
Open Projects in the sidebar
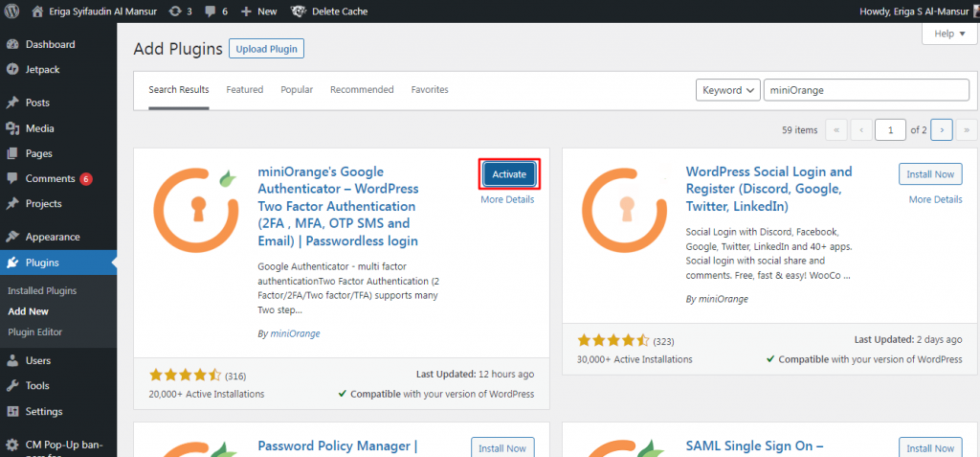(x=43, y=203)
